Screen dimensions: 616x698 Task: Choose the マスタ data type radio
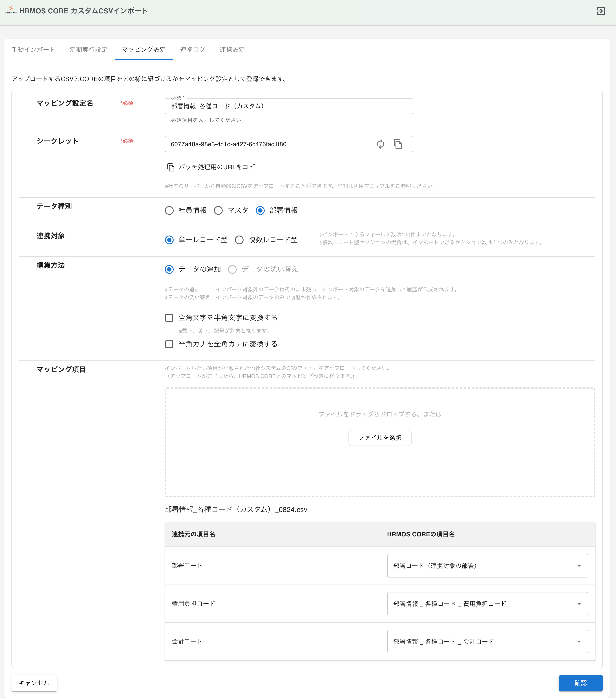218,211
